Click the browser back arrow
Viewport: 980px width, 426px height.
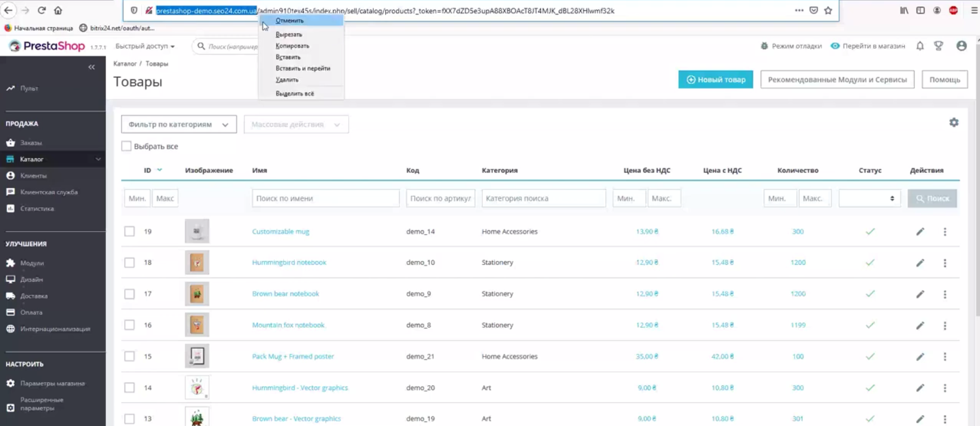tap(8, 10)
